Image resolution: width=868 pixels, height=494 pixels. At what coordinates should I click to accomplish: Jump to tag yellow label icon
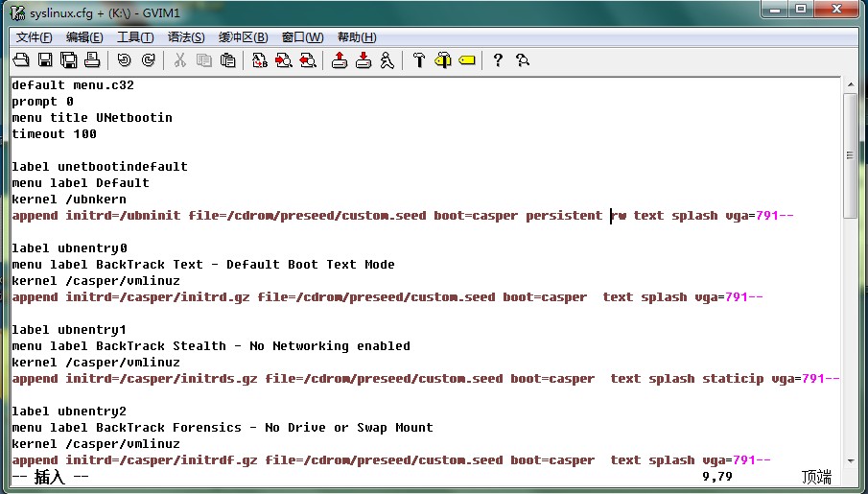click(x=467, y=59)
